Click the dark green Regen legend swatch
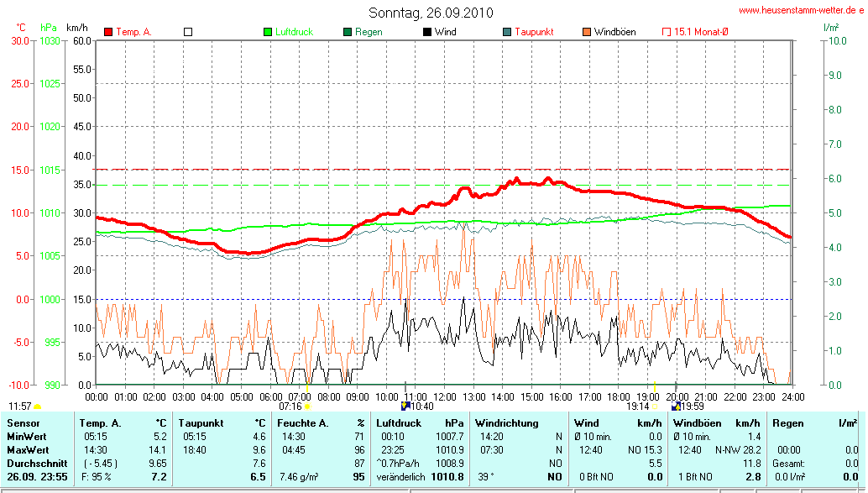Viewport: 868px width, 493px height. 348,32
